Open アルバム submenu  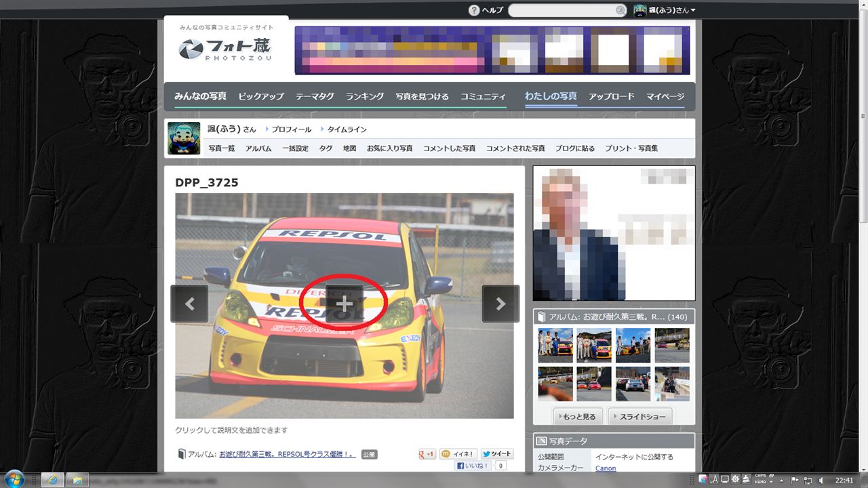(x=258, y=148)
